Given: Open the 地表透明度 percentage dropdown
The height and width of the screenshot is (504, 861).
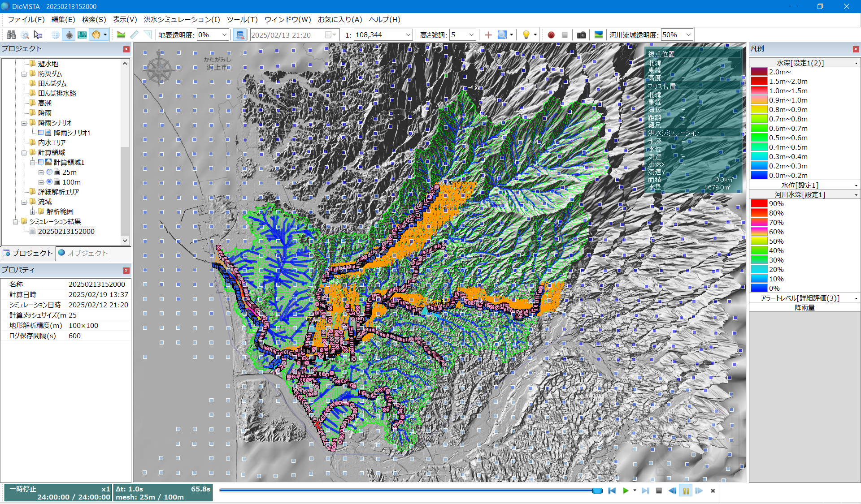Looking at the screenshot, I should 224,35.
